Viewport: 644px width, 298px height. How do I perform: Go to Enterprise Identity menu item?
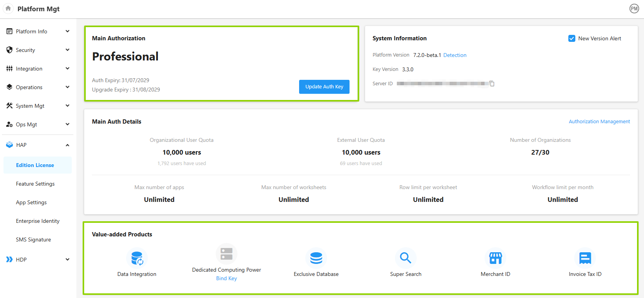pyautogui.click(x=38, y=221)
